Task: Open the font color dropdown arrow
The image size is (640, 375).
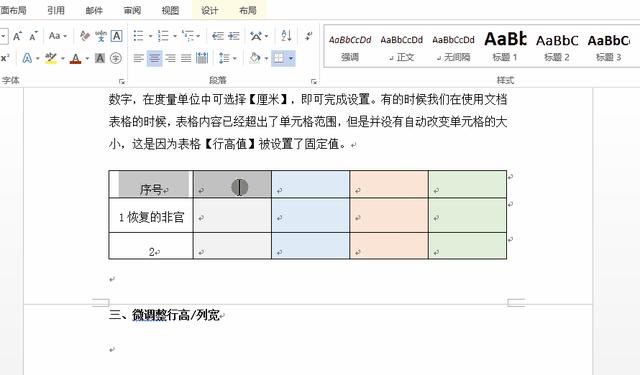Action: click(87, 58)
